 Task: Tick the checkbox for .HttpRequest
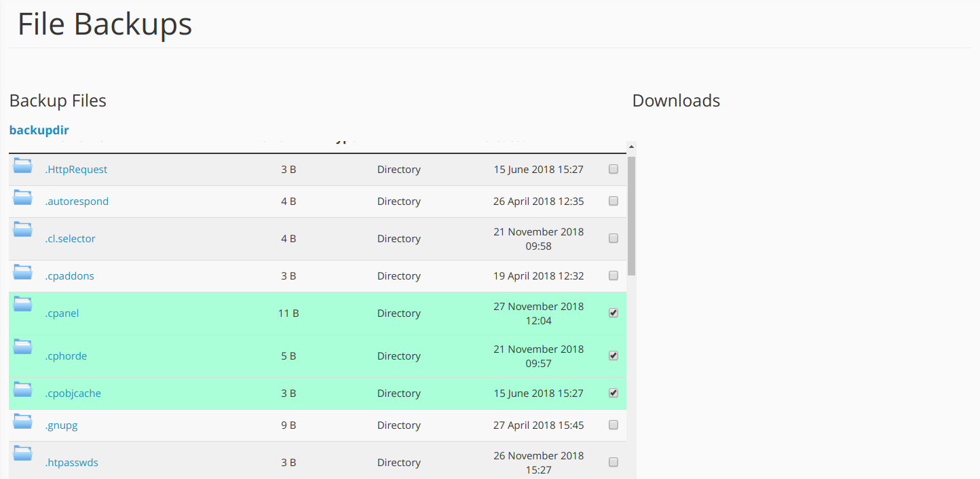coord(614,170)
